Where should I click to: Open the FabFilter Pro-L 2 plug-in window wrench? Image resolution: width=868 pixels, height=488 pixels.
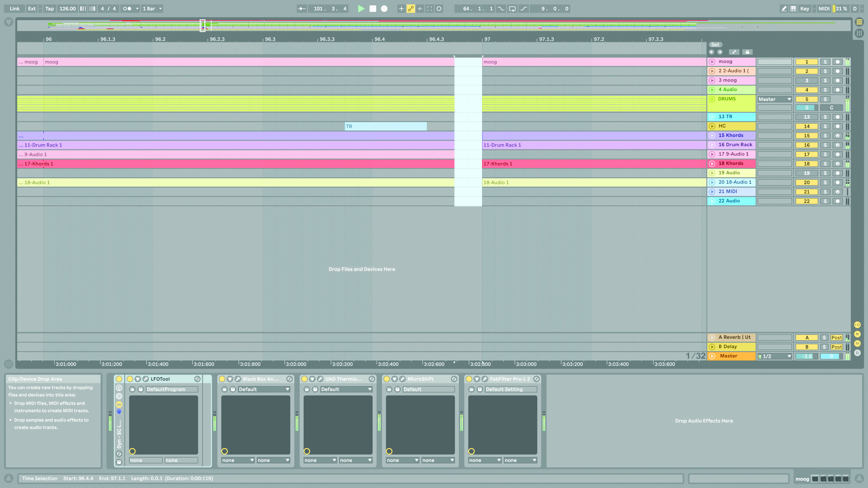click(x=485, y=379)
